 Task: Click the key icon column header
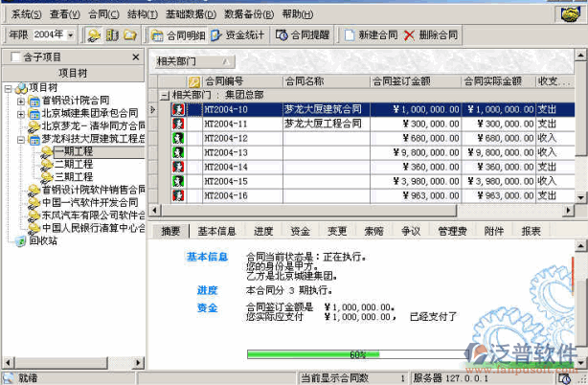(194, 82)
